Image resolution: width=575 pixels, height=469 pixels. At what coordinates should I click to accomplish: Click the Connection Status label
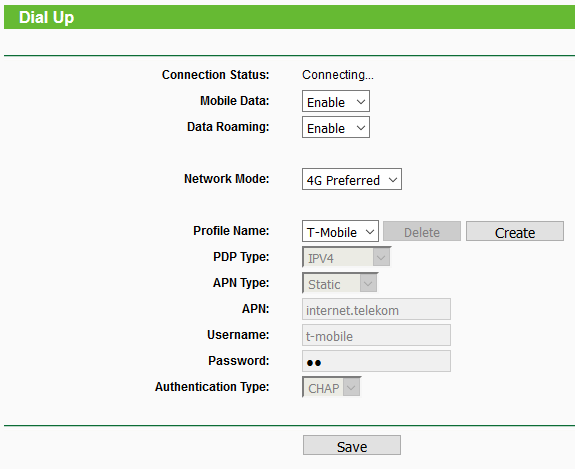(216, 75)
